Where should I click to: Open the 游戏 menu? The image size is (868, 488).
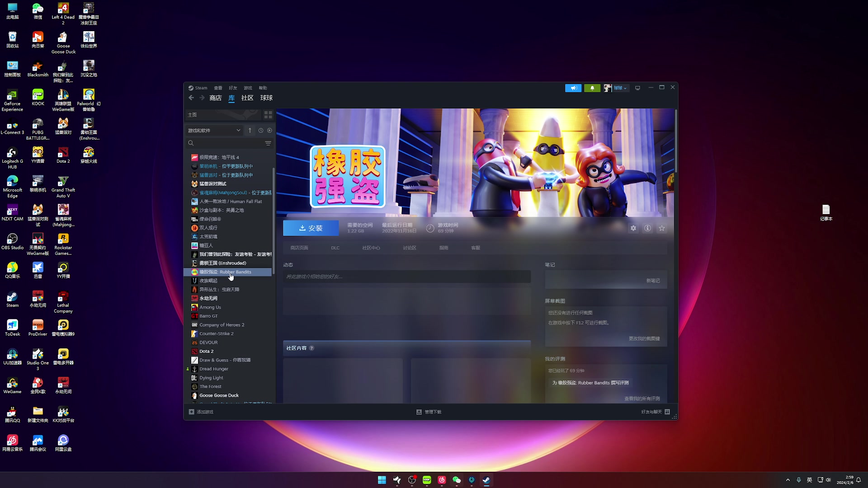click(248, 88)
